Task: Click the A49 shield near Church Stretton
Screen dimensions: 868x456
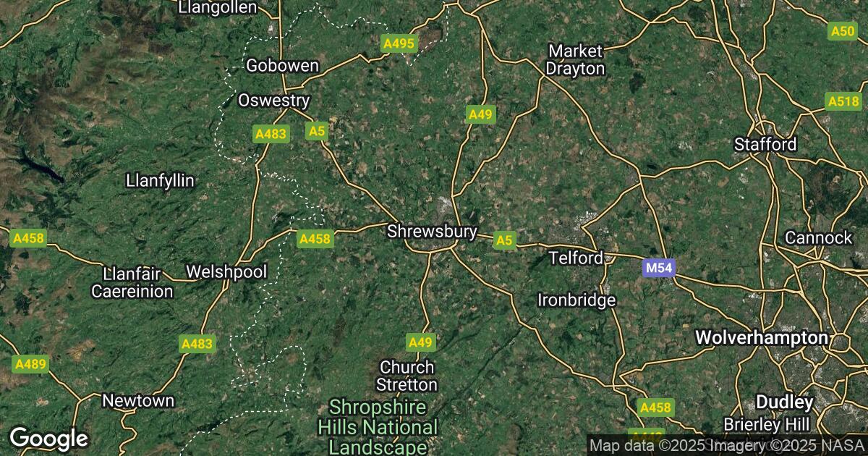Action: coord(420,342)
